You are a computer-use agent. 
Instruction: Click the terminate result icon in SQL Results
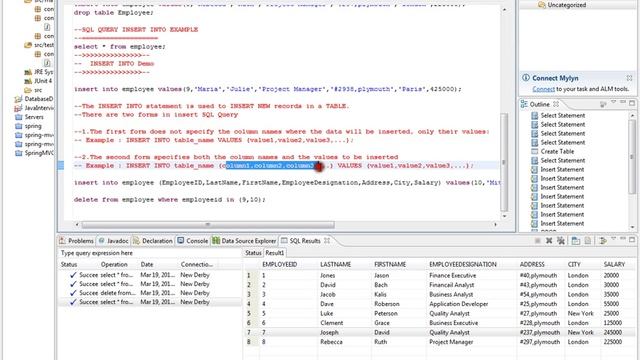tap(538, 241)
